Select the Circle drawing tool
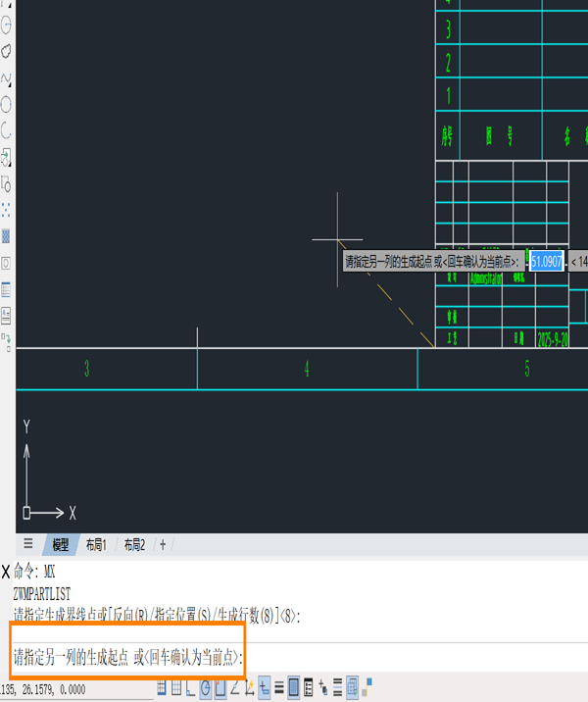This screenshot has width=588, height=702. pos(6,25)
